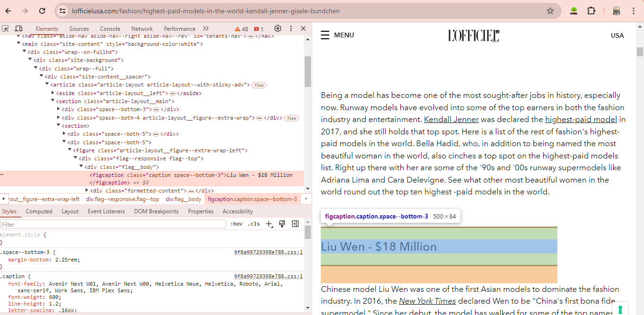This screenshot has height=315, width=644.
Task: Open the browser extensions puzzle icon
Action: 591,11
